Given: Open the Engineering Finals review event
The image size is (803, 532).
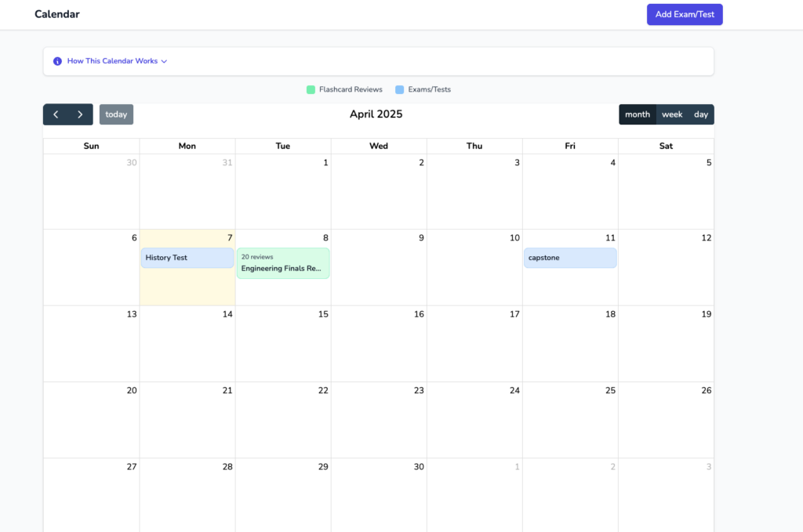Looking at the screenshot, I should point(283,263).
